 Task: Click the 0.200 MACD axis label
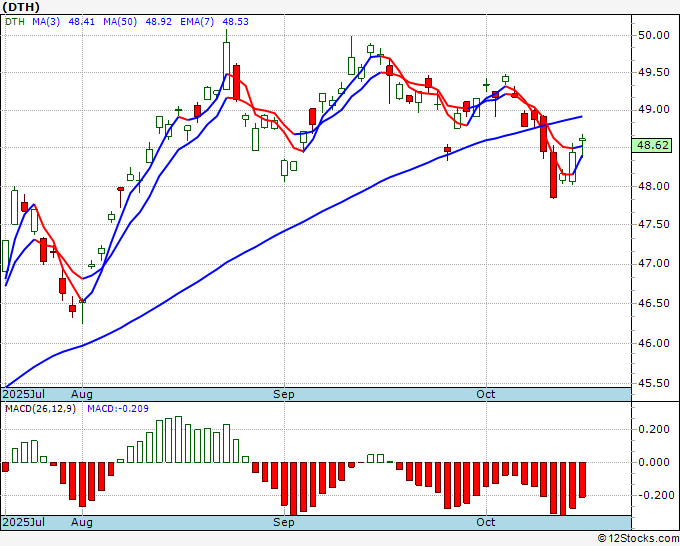pyautogui.click(x=654, y=429)
